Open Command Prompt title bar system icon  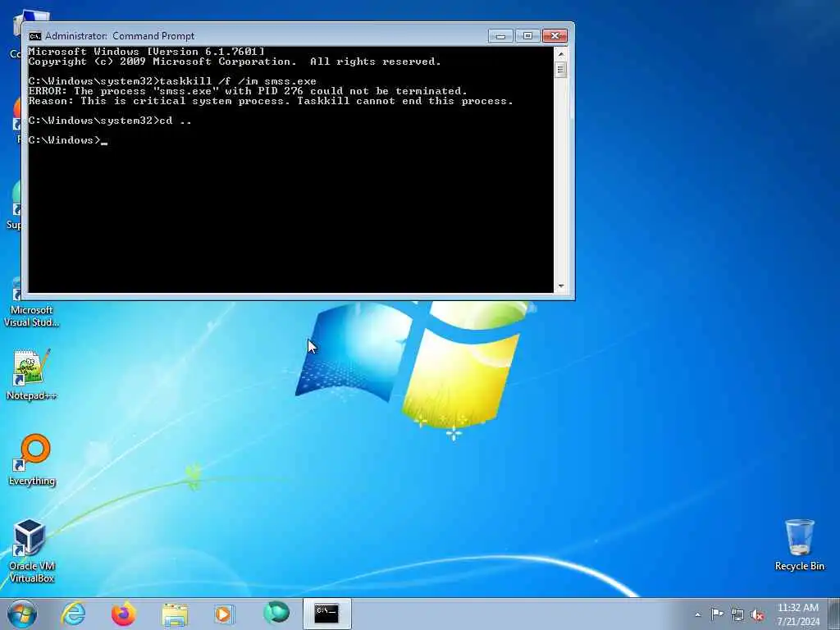[x=34, y=36]
